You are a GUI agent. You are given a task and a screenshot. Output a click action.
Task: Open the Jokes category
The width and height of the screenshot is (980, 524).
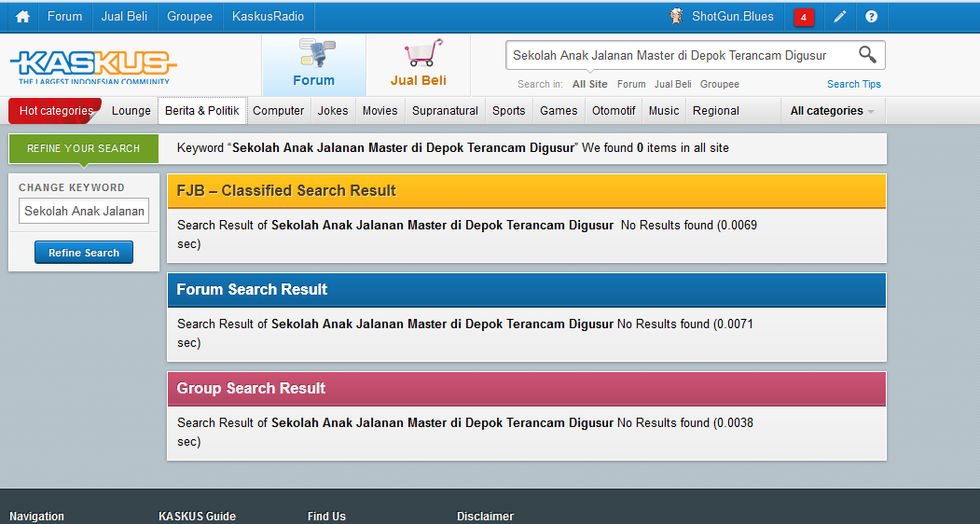coord(333,111)
